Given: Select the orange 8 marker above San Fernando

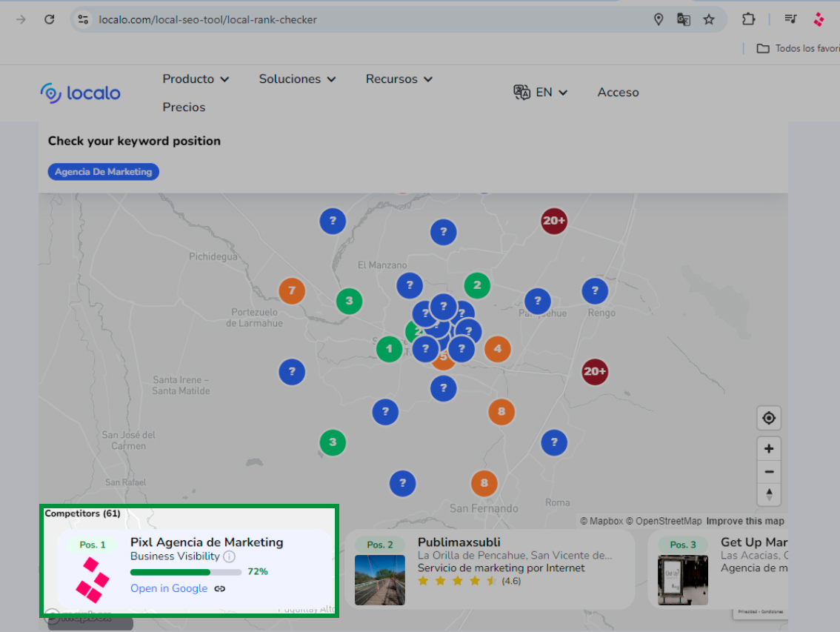Looking at the screenshot, I should click(x=484, y=484).
